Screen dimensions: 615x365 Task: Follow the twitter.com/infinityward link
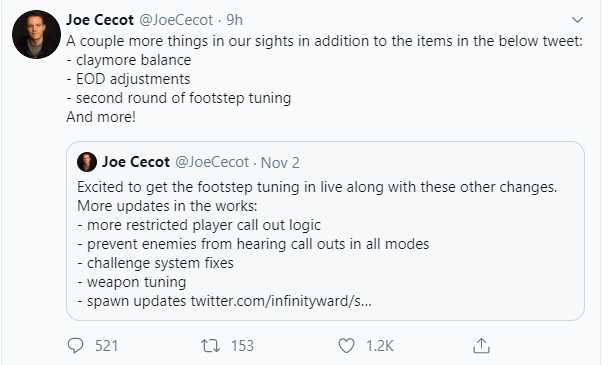pyautogui.click(x=281, y=301)
